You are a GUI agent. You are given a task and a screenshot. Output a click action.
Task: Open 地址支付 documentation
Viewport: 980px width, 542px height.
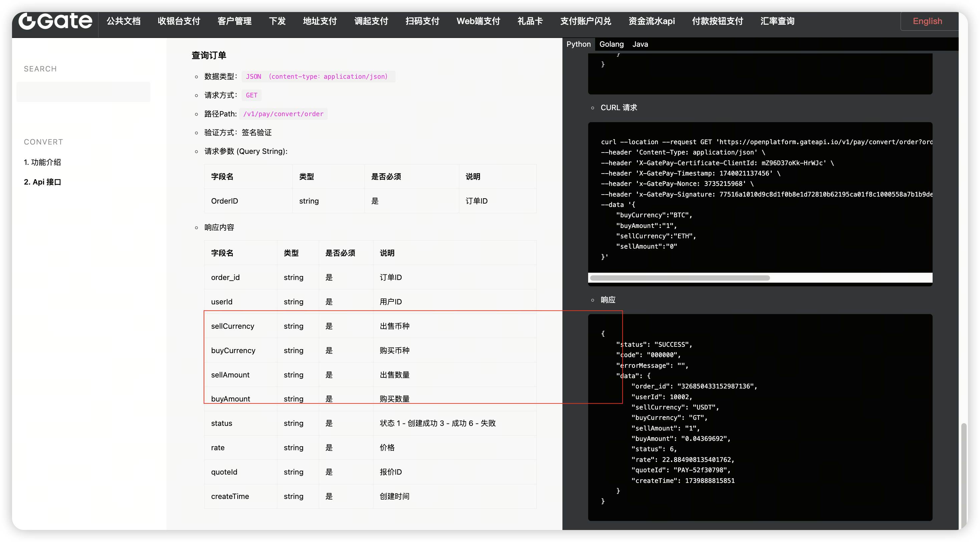click(x=319, y=21)
